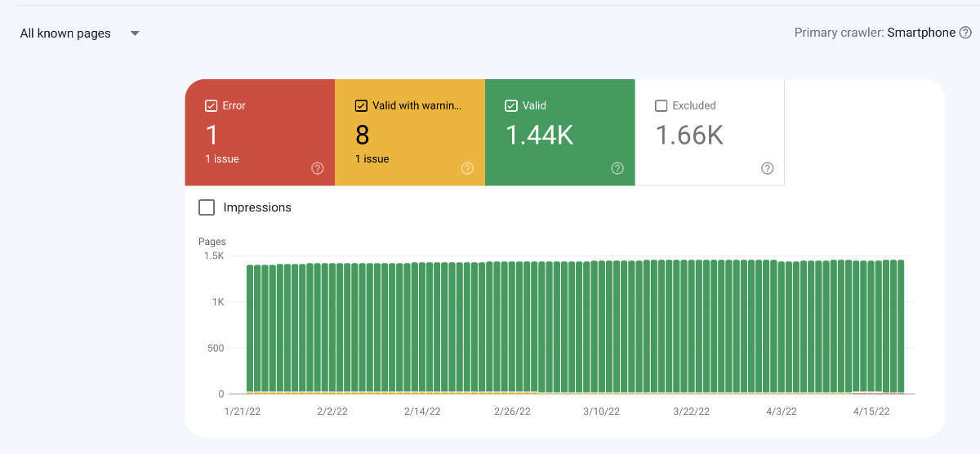This screenshot has width=980, height=454.
Task: Select the yellow Valid with warnings card
Action: [410, 132]
